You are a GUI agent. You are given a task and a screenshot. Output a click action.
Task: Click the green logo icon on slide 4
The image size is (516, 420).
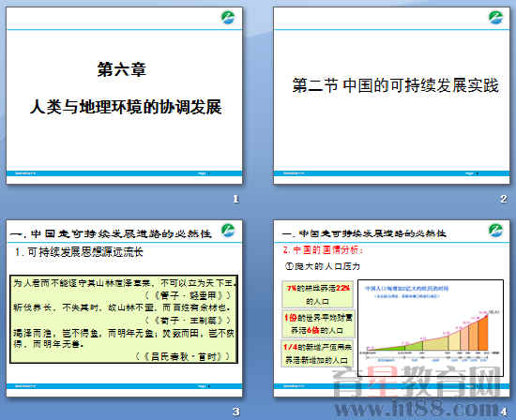click(495, 230)
